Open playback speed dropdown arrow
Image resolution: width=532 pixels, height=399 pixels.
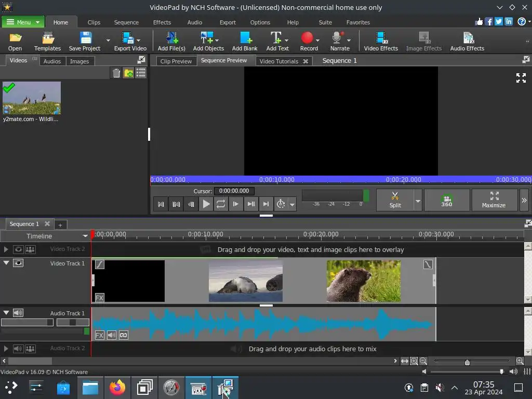(292, 204)
